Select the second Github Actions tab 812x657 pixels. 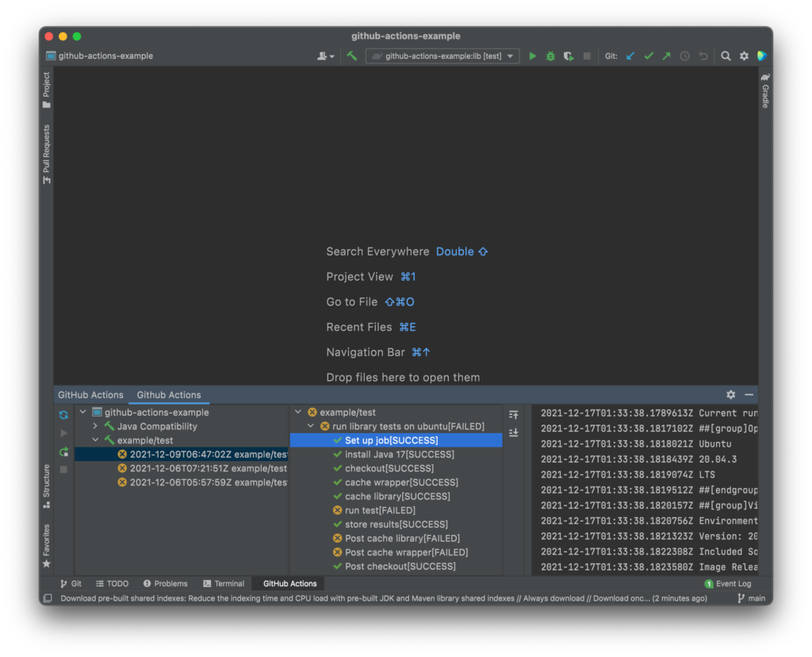169,395
